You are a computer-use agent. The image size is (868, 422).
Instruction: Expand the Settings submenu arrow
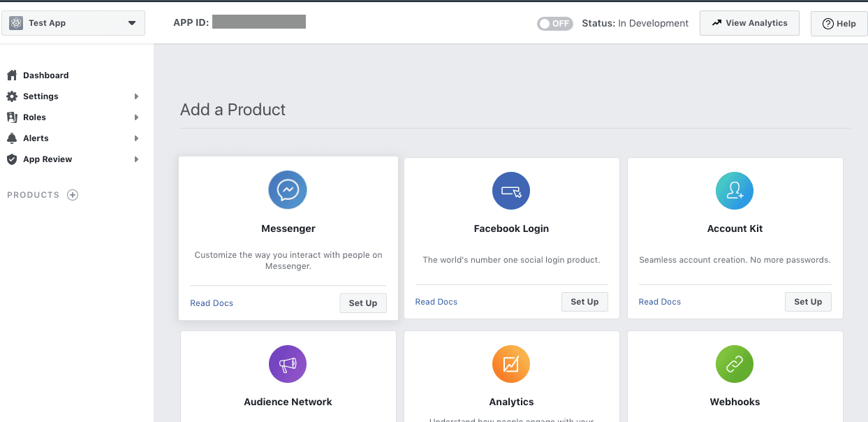(136, 96)
